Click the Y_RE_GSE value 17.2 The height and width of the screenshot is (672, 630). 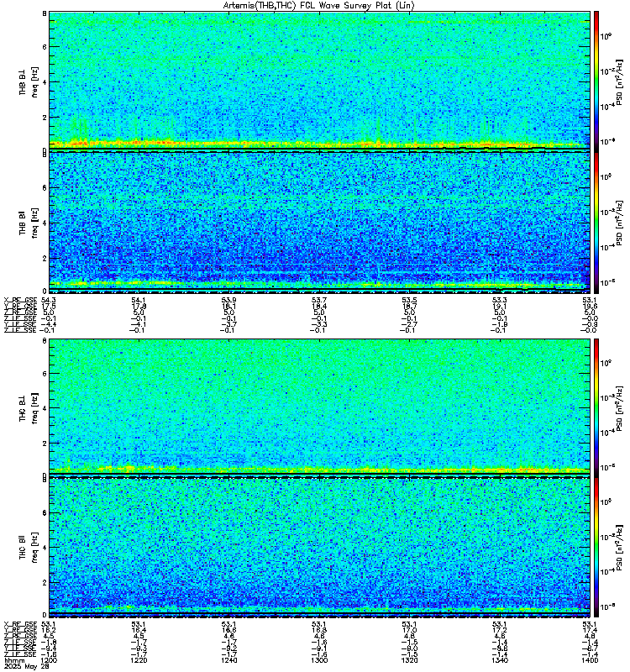[x=499, y=630]
